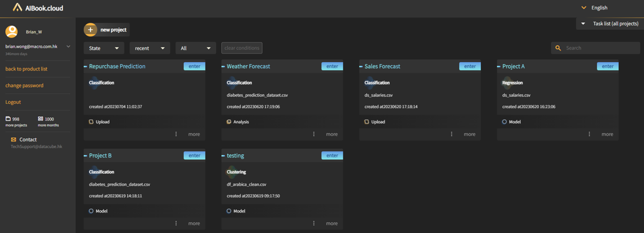Click Logout in sidebar
Image resolution: width=644 pixels, height=233 pixels.
coord(13,102)
